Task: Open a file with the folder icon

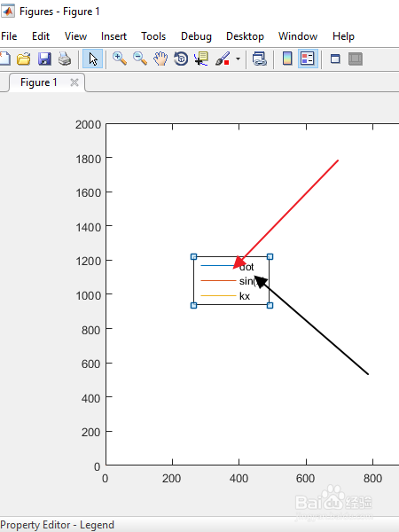Action: pos(24,59)
